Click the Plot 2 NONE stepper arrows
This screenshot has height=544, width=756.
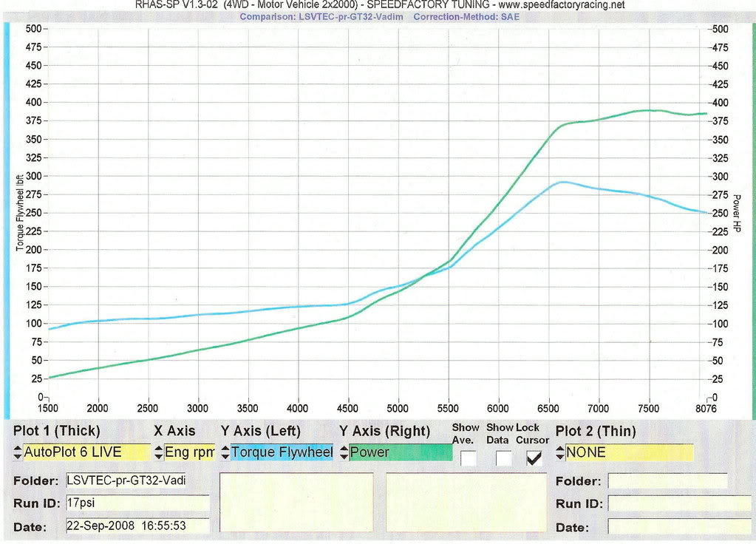click(559, 452)
